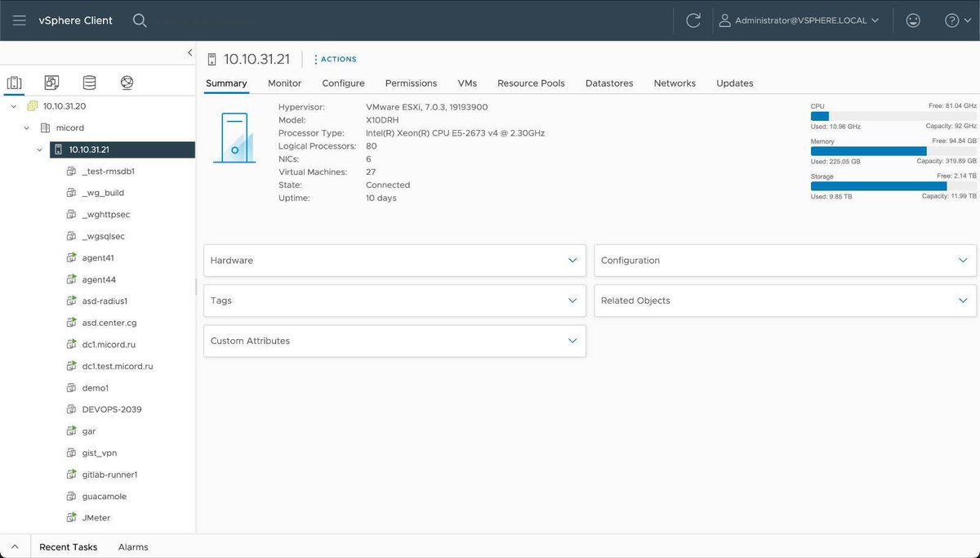The image size is (980, 558).
Task: Switch to Storage inventory view
Action: [89, 83]
